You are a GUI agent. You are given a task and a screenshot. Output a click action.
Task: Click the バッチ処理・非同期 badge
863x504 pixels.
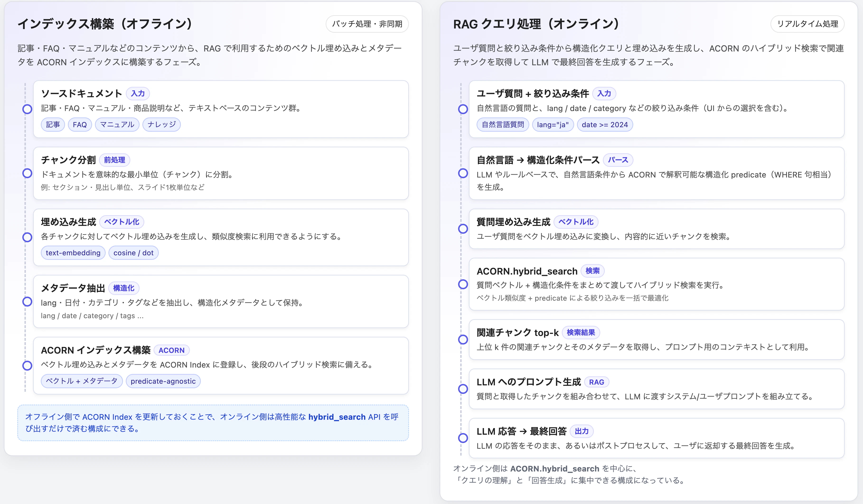[x=367, y=24]
